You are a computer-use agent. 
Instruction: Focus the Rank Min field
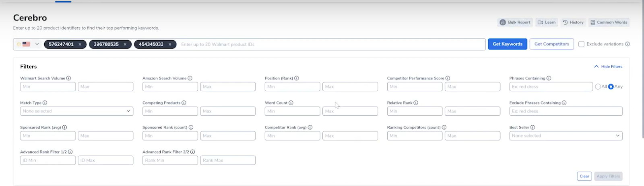tap(170, 160)
